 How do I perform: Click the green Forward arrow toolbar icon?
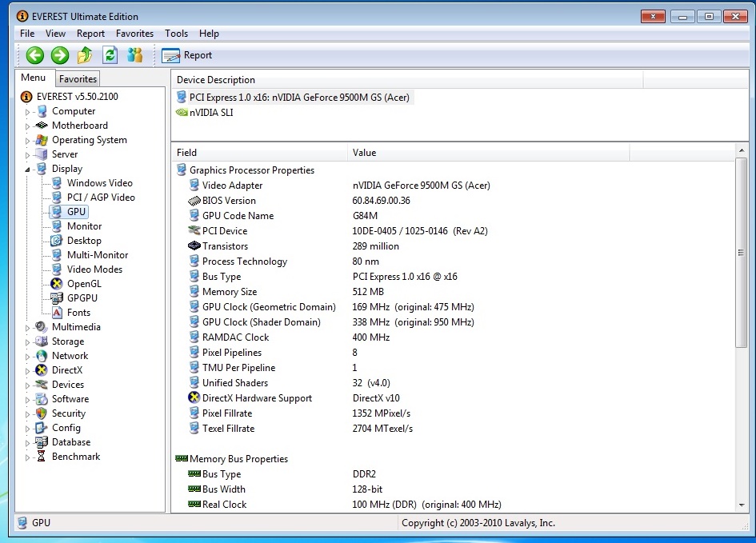pos(60,55)
